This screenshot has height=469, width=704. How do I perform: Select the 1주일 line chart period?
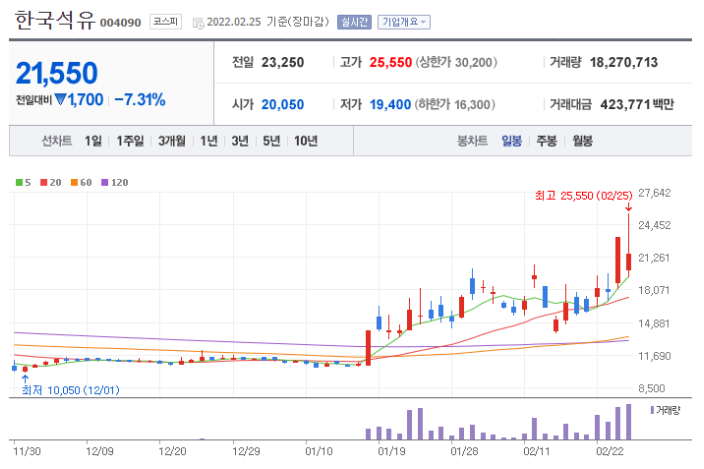click(x=130, y=141)
